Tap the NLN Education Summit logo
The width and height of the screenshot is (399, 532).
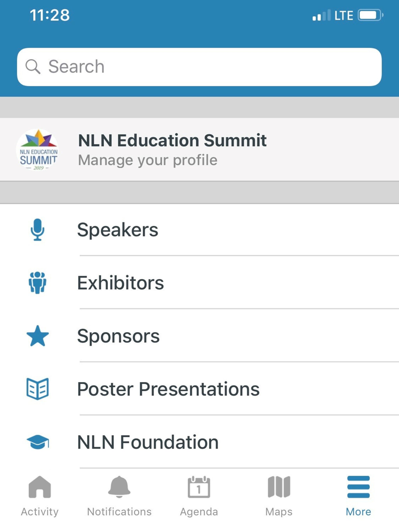[x=38, y=150]
